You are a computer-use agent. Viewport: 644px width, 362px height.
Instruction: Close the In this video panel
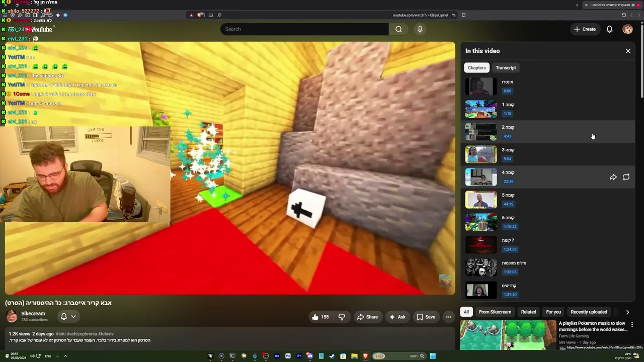[628, 51]
